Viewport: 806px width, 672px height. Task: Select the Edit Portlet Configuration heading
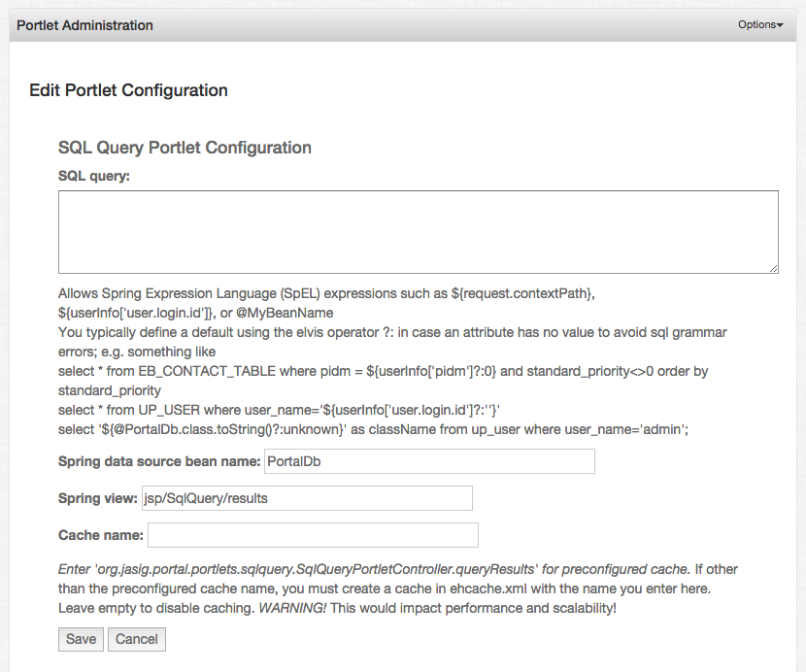[127, 89]
